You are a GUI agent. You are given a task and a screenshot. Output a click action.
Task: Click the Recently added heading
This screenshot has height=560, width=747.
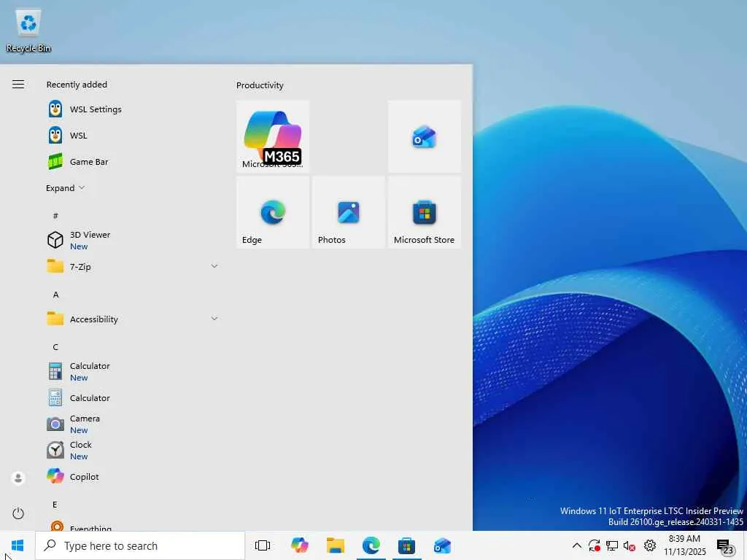(x=77, y=85)
